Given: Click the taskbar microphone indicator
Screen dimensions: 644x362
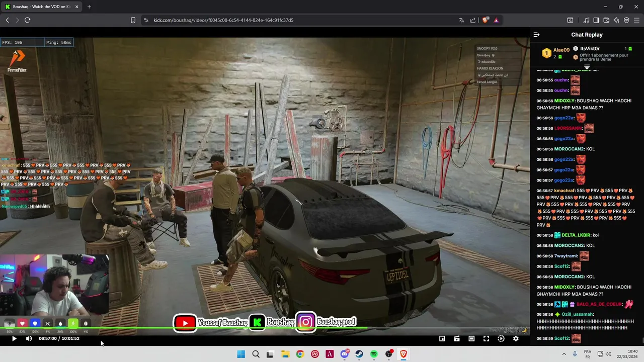Looking at the screenshot, I should point(575,354).
